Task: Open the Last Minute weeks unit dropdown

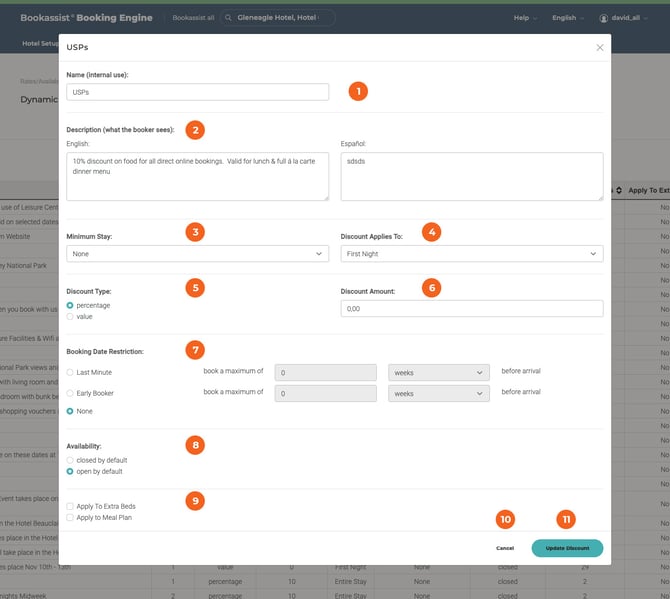Action: coord(438,372)
